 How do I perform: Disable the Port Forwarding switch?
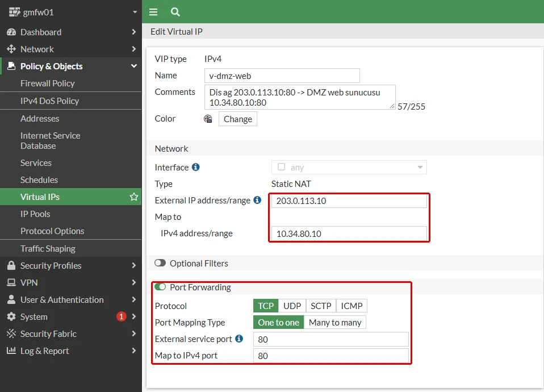[160, 287]
